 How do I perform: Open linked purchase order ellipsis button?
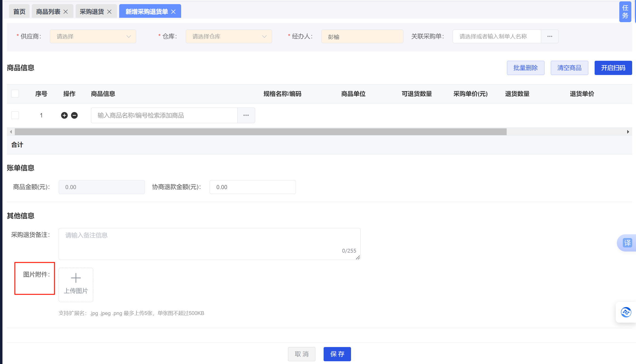tap(549, 36)
